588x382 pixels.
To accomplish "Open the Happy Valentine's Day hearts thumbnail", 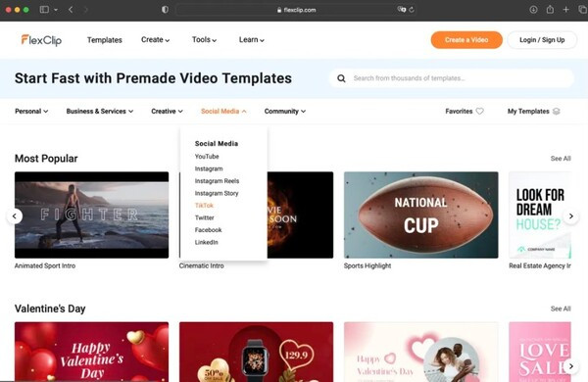I will click(x=91, y=352).
